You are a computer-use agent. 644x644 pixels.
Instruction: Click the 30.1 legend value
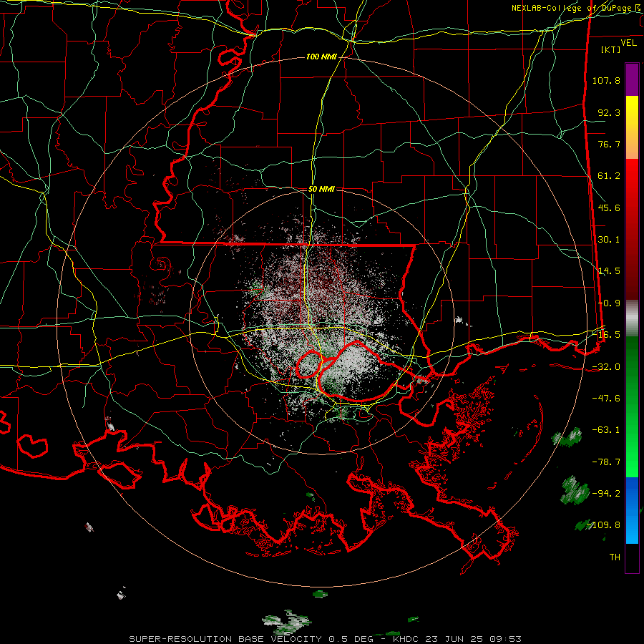pyautogui.click(x=609, y=240)
